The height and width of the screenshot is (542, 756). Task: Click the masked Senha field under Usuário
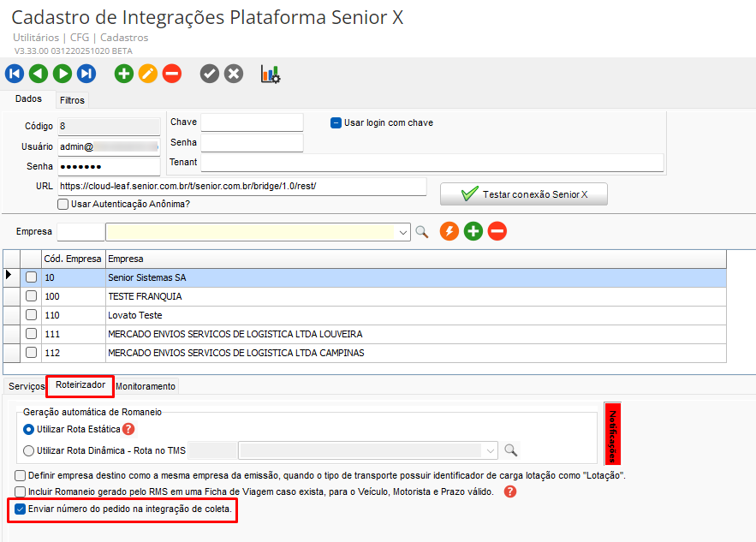[x=109, y=167]
